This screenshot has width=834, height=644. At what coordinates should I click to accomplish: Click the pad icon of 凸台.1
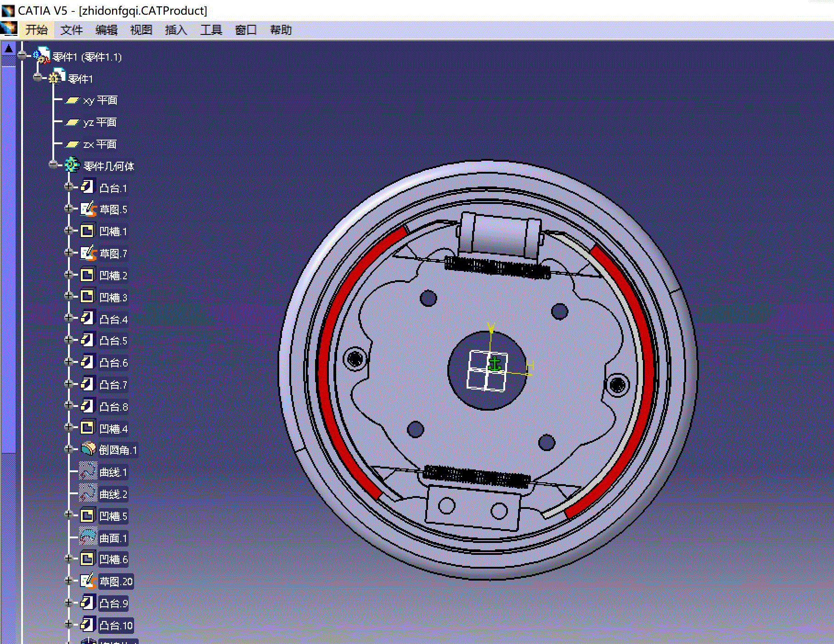tap(87, 187)
